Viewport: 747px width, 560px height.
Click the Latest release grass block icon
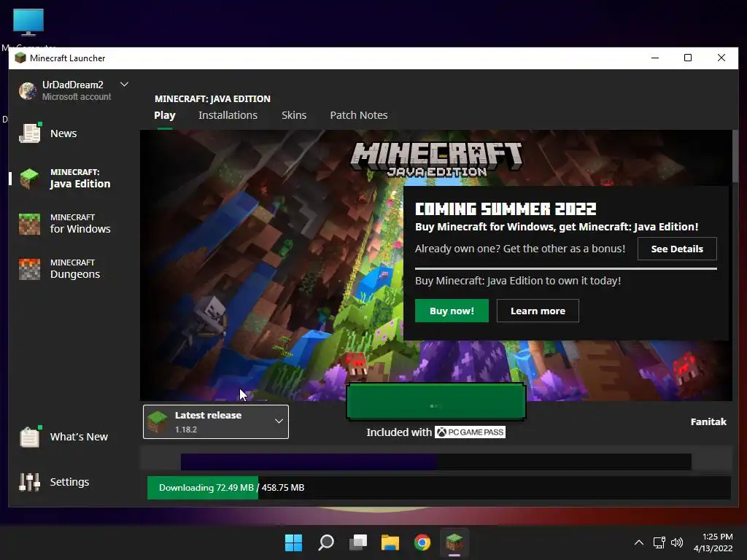pyautogui.click(x=158, y=422)
